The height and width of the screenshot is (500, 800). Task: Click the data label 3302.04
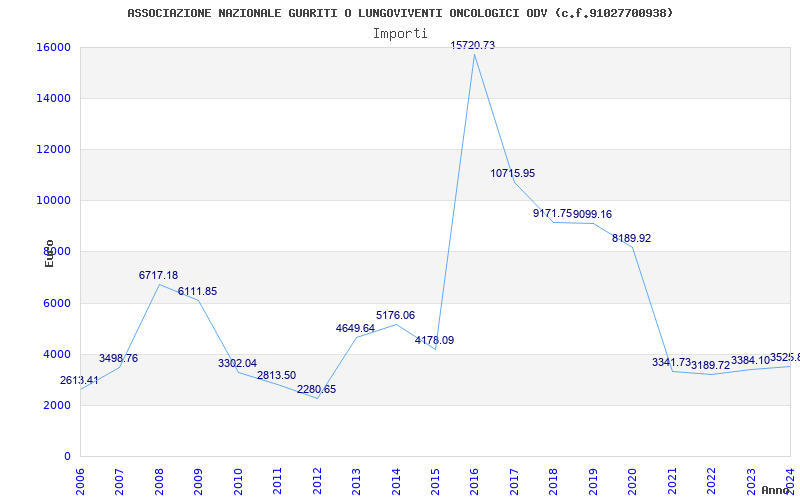tap(237, 363)
